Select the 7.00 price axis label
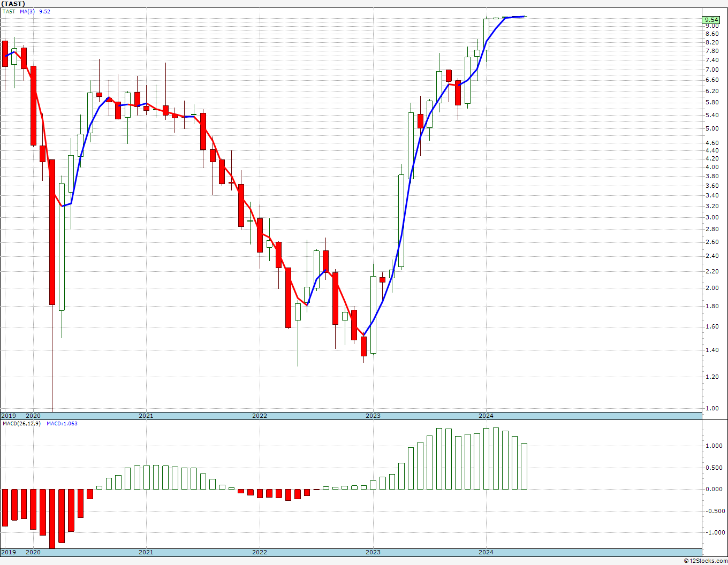This screenshot has width=728, height=565. point(711,70)
